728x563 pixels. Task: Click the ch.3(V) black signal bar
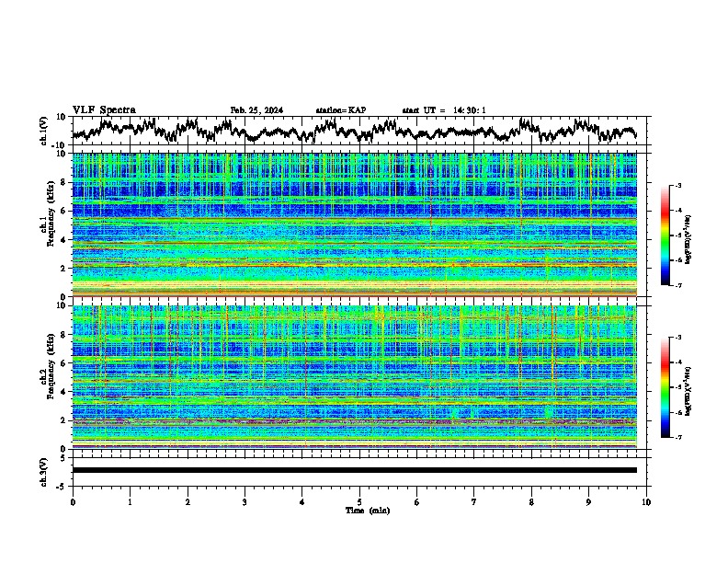pos(355,470)
